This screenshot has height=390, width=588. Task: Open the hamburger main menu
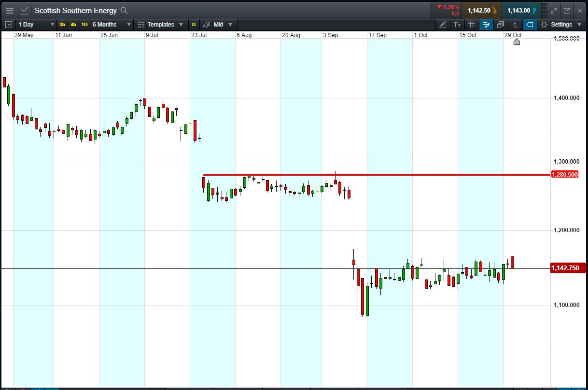9,10
